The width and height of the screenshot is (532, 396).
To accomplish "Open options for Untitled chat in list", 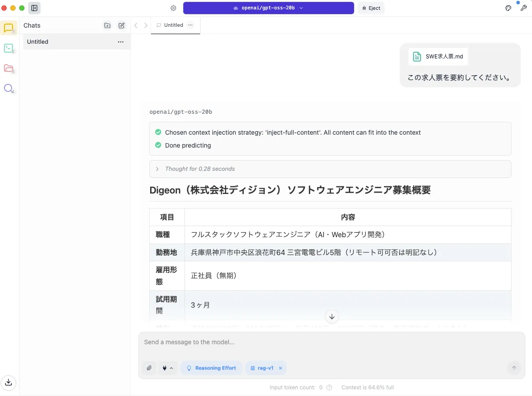I will pyautogui.click(x=120, y=42).
